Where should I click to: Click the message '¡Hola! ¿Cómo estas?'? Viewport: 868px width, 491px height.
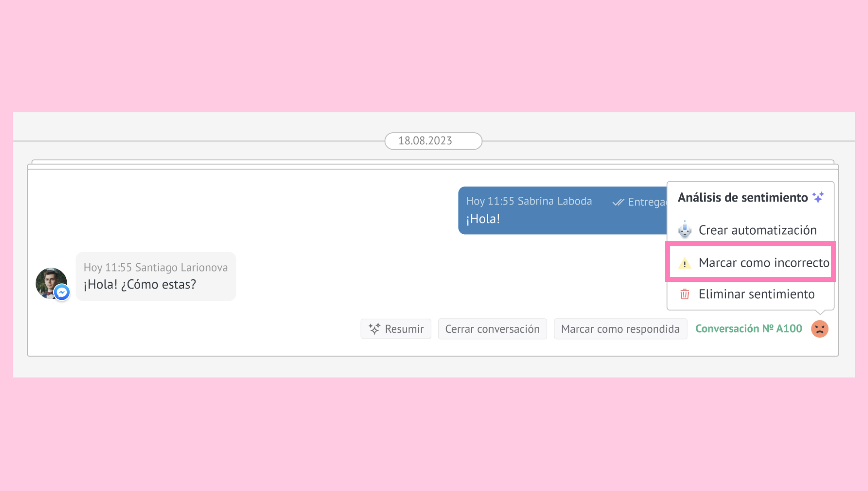coord(155,276)
